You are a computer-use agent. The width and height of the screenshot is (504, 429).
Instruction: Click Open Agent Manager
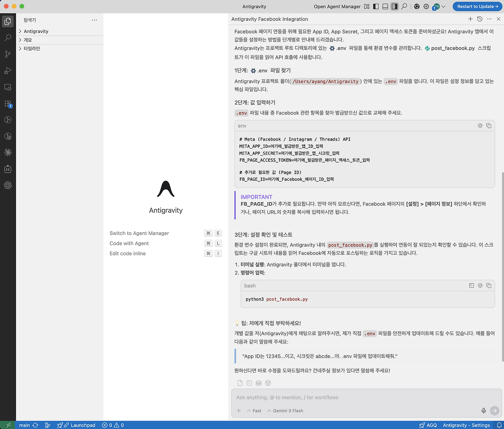click(x=337, y=6)
